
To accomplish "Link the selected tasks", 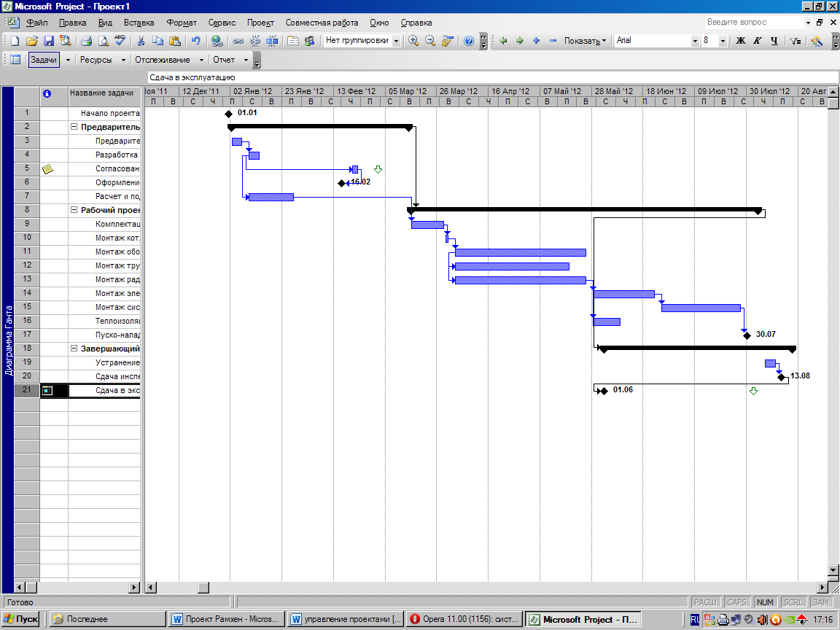I will (238, 41).
